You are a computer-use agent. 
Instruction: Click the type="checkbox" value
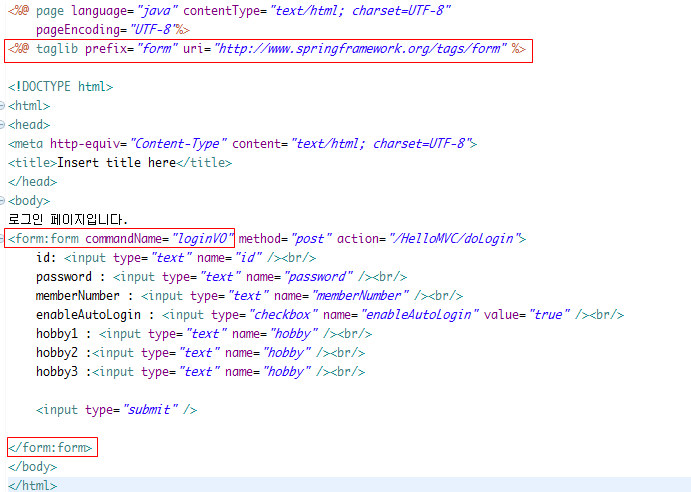[x=283, y=315]
